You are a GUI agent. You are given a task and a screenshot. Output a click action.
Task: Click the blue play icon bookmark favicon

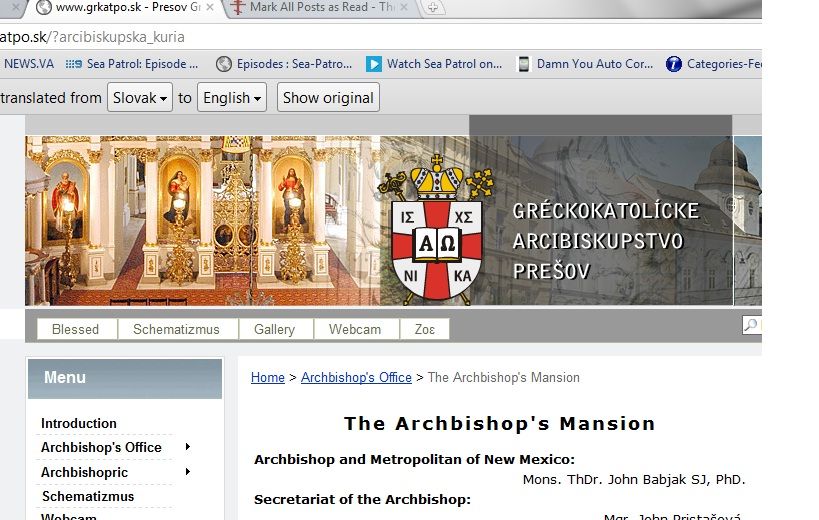point(373,64)
